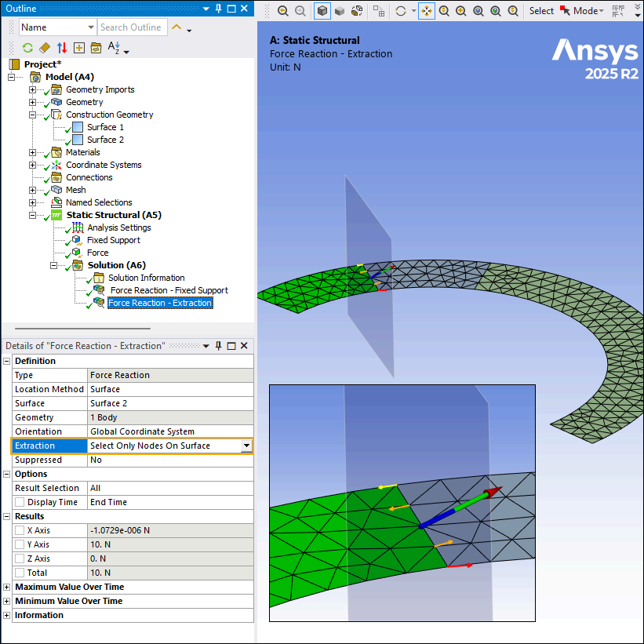644x644 pixels.
Task: Open the Rotate tool dropdown arrow
Action: (413, 11)
